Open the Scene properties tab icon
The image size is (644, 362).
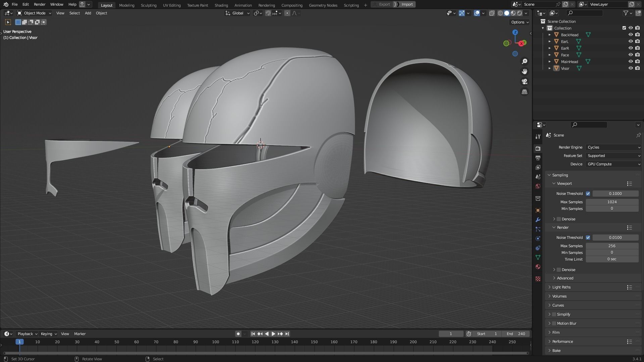click(x=538, y=176)
